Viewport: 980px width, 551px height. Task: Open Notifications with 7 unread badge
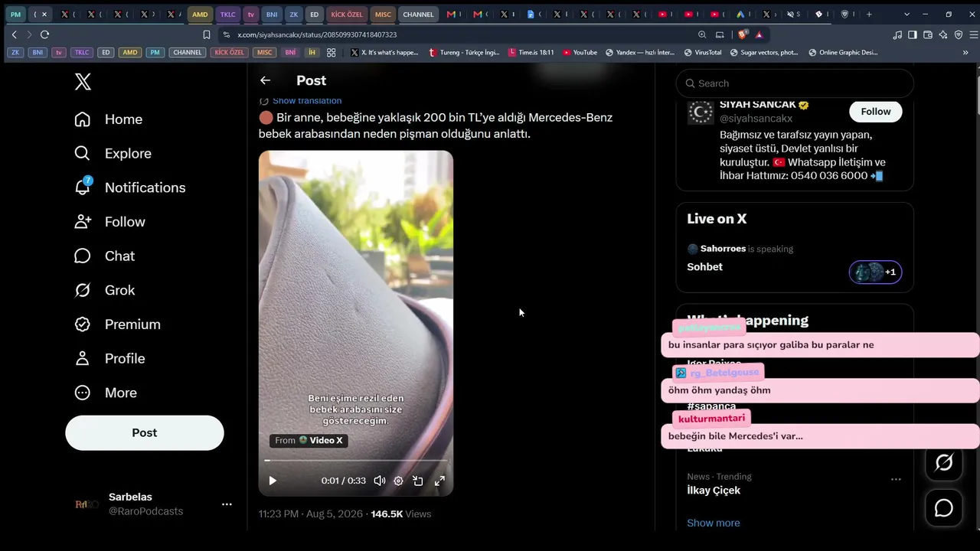coord(129,187)
